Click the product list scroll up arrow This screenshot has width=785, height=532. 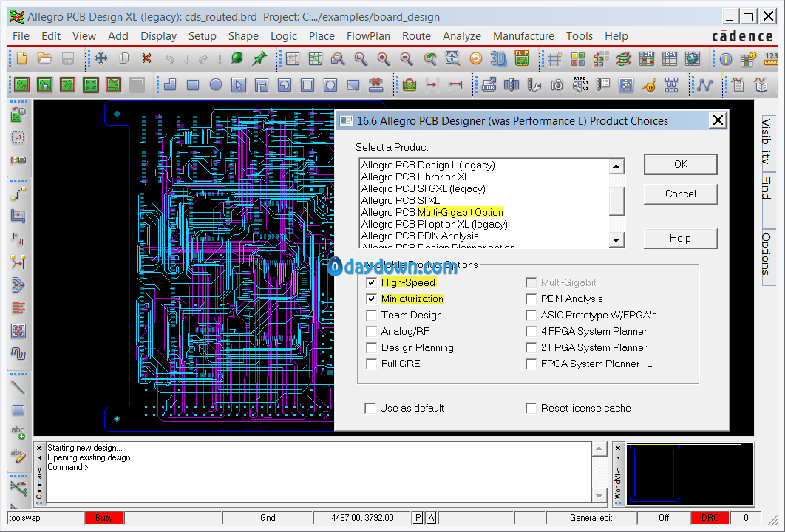[x=616, y=166]
